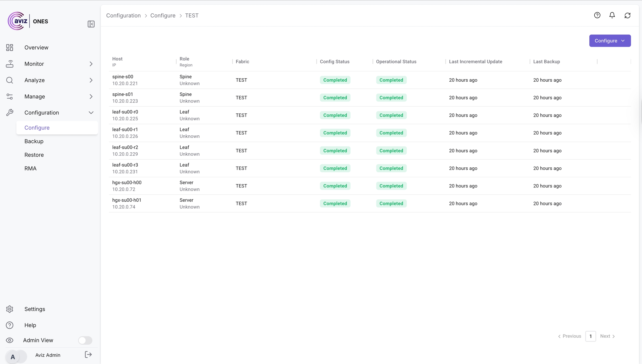Click the refresh icon in header
Viewport: 642px width, 364px height.
(627, 16)
